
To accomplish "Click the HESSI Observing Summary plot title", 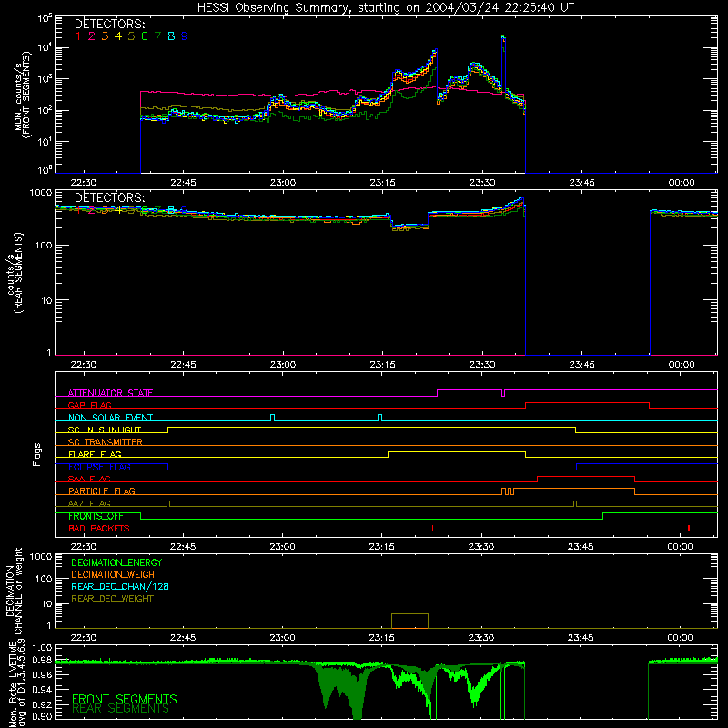I will pos(385,8).
